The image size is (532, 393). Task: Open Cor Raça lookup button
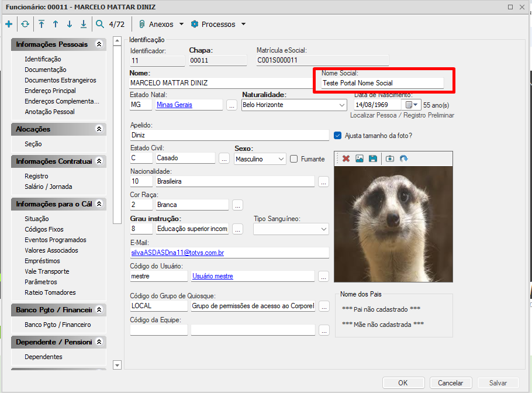coord(237,205)
